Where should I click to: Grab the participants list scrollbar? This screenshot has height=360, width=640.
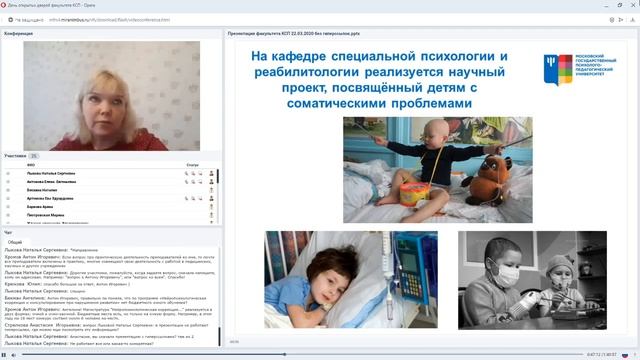(218, 176)
